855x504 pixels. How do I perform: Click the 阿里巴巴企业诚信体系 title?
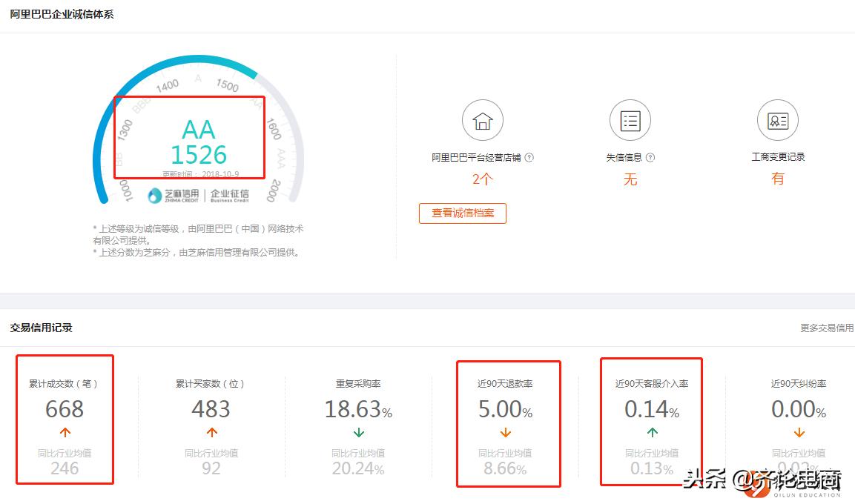[x=62, y=13]
